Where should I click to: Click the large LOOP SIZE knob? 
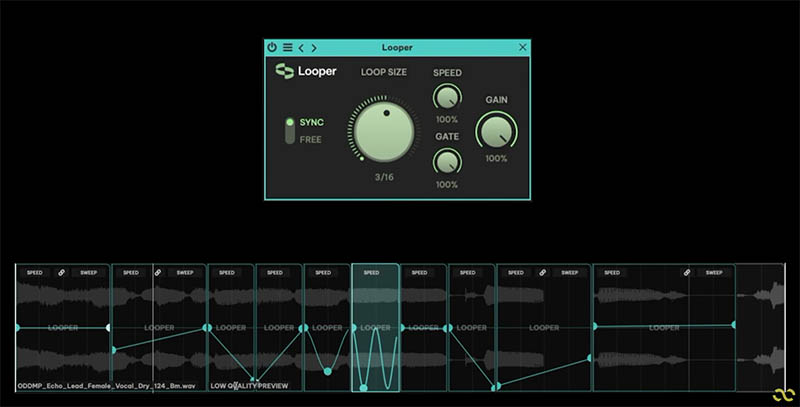click(x=384, y=130)
